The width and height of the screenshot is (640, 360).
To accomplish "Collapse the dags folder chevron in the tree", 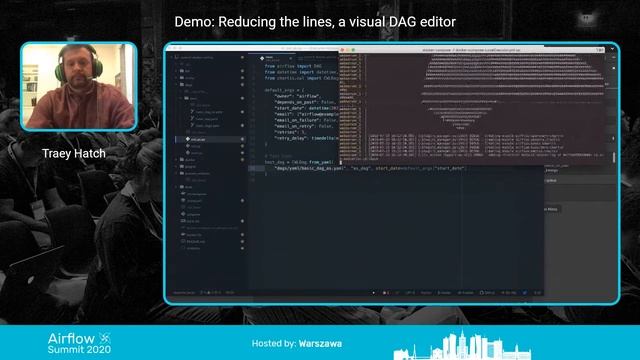I will (177, 84).
